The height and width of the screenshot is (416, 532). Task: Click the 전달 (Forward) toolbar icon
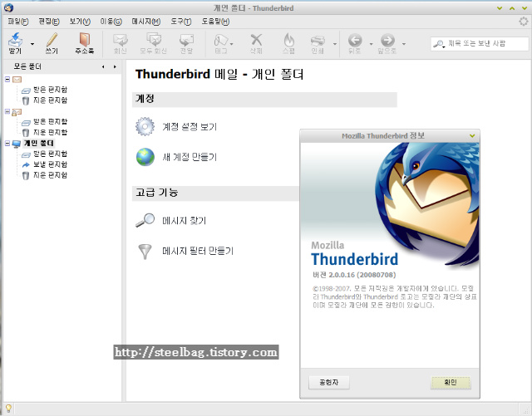pos(186,40)
